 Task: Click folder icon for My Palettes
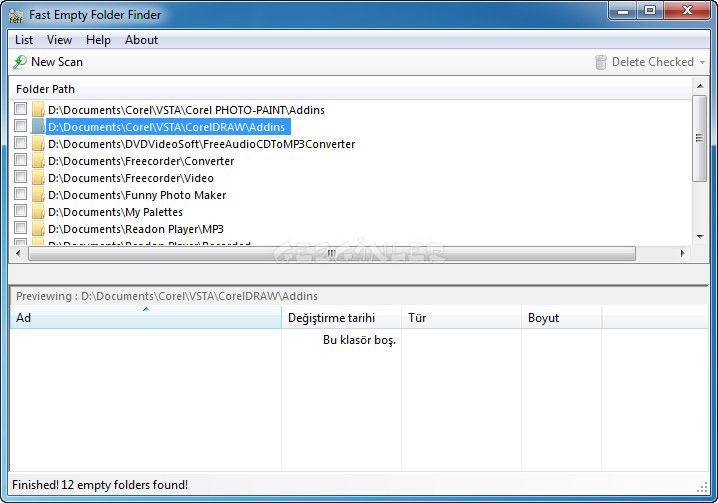38,212
